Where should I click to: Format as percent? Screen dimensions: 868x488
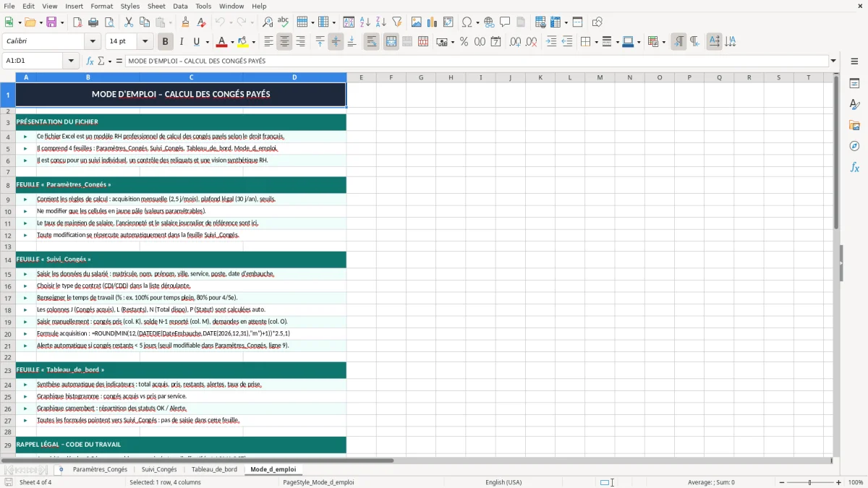point(464,42)
